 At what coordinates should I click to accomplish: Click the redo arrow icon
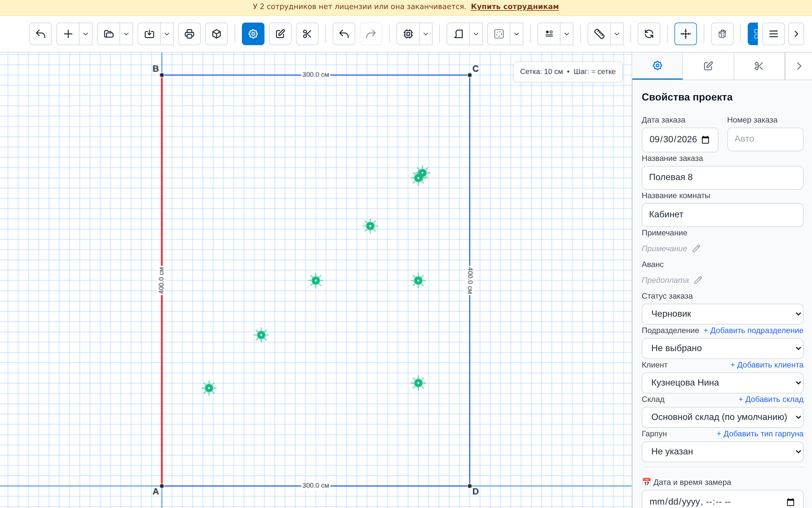tap(371, 34)
